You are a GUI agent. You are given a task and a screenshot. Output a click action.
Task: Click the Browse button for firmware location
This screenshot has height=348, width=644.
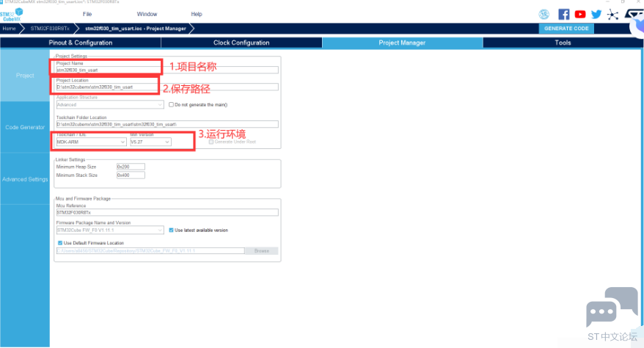click(262, 250)
